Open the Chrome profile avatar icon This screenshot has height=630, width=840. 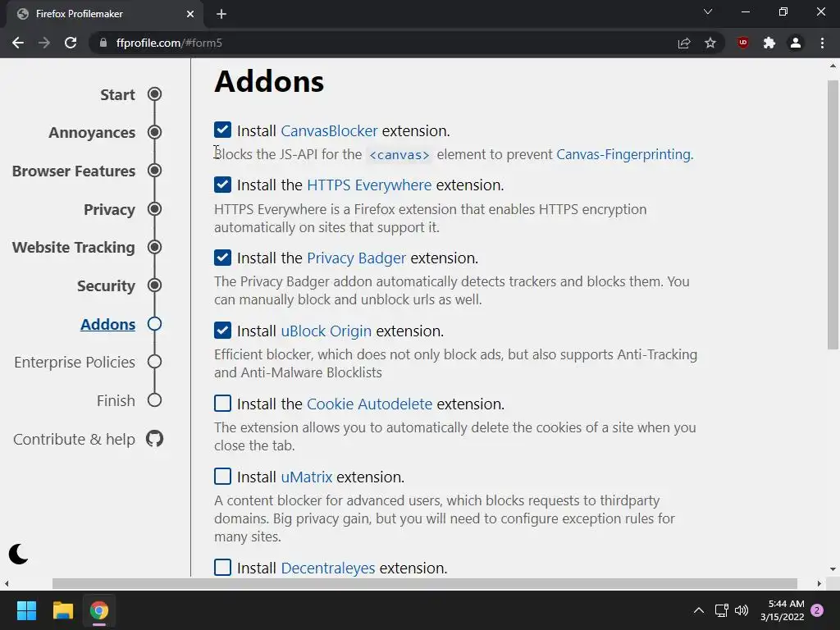(796, 43)
